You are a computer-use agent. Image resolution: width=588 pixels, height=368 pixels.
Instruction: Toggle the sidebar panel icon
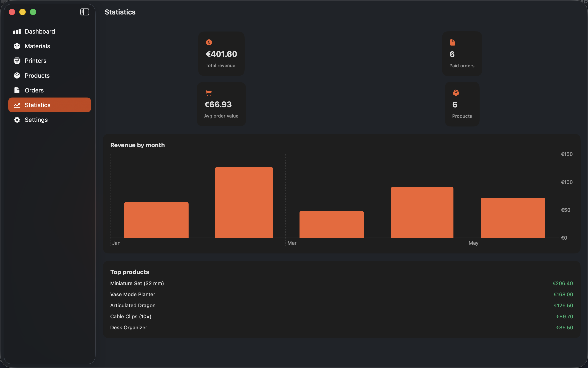(x=85, y=12)
